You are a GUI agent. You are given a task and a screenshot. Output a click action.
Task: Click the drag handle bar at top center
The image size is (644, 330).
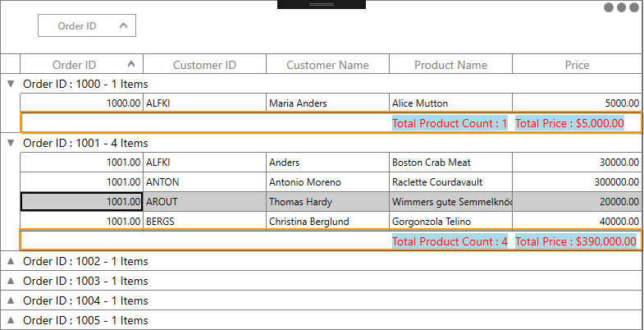point(321,4)
